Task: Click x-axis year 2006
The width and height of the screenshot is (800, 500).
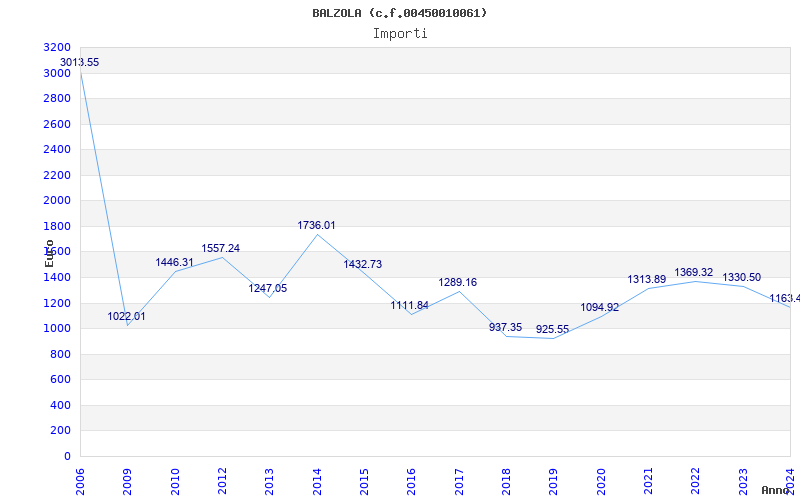Action: click(80, 482)
